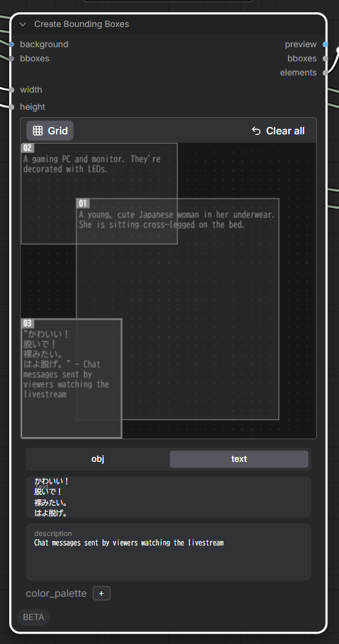This screenshot has height=644, width=339.
Task: Click the height input socket
Action: [x=12, y=107]
